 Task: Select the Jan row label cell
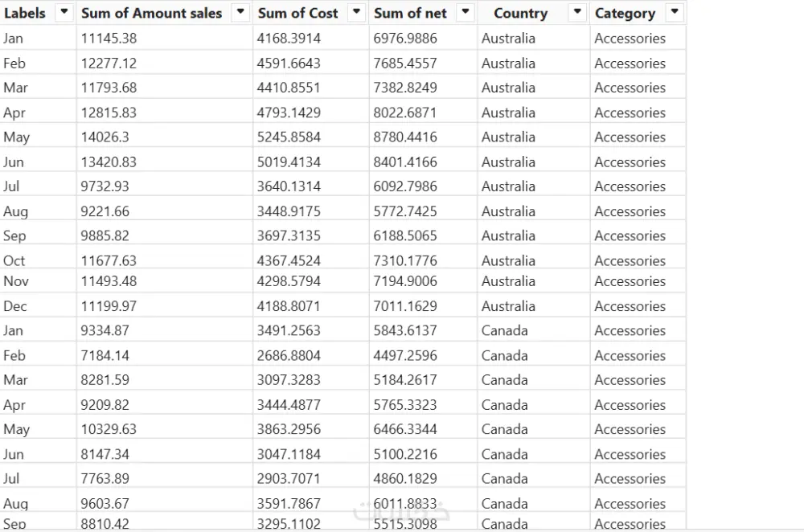17,38
